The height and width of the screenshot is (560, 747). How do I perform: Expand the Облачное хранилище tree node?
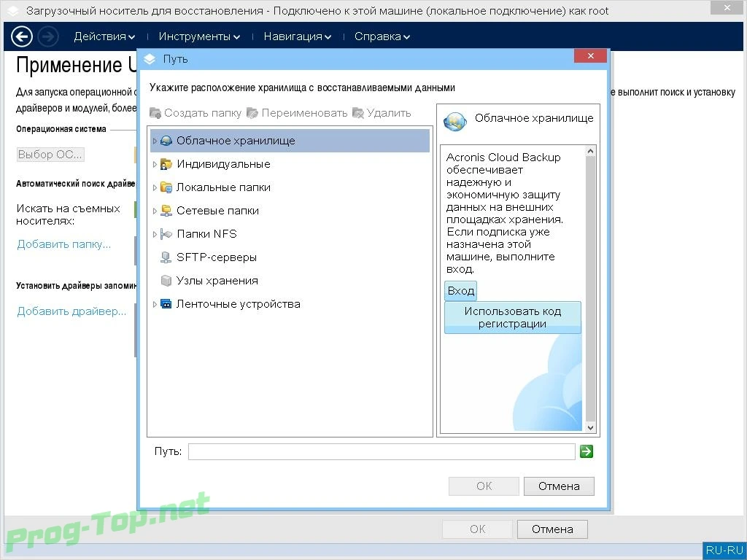155,141
